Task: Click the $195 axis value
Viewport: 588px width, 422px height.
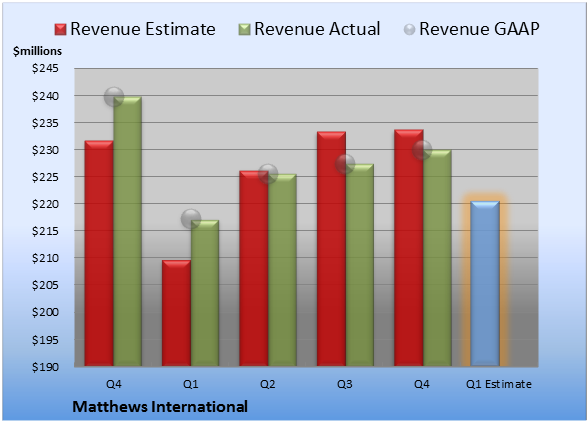Action: click(45, 340)
